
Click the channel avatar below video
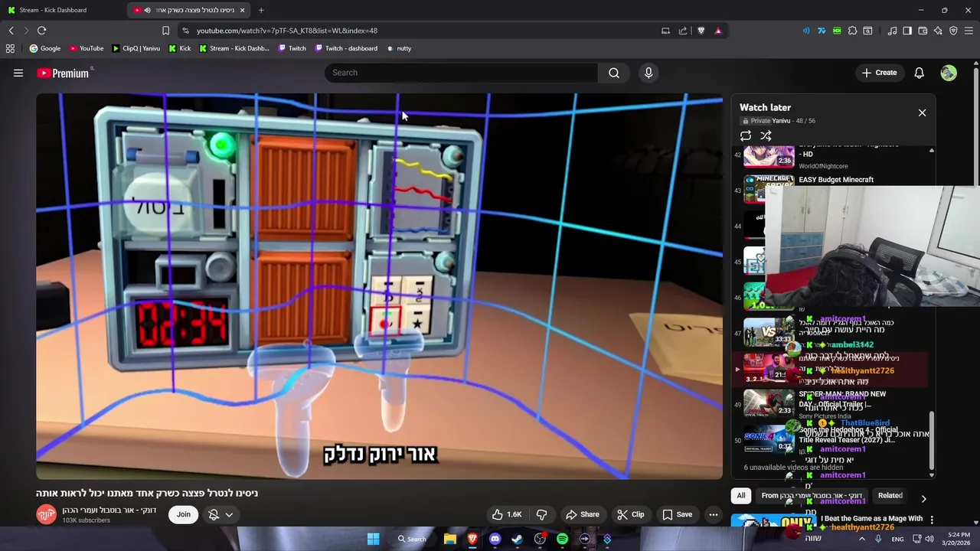[46, 514]
